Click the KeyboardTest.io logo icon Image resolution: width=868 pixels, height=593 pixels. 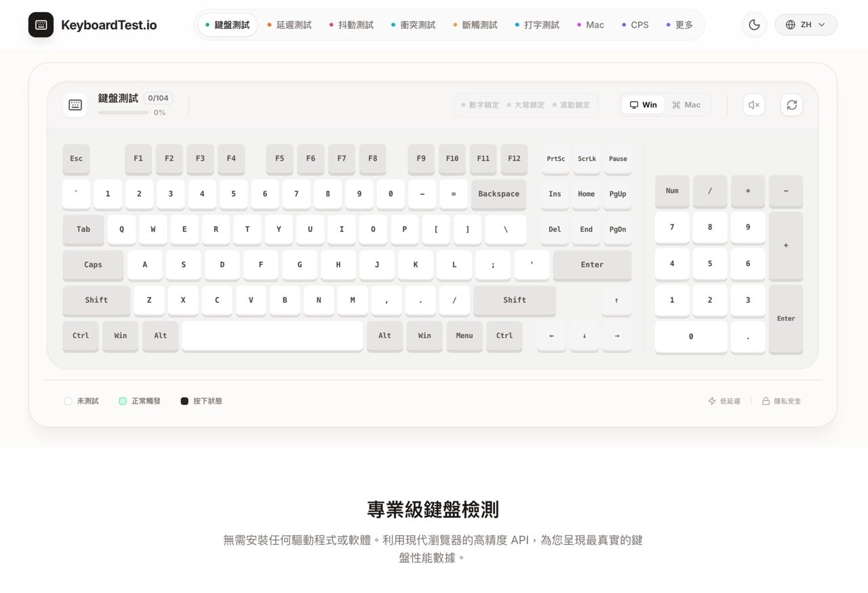pyautogui.click(x=41, y=25)
